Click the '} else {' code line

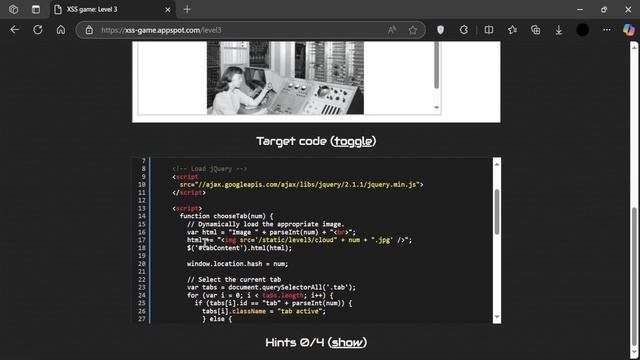pos(217,319)
